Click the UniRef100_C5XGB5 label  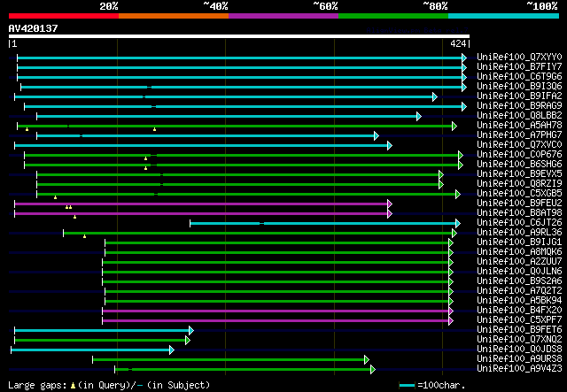[x=519, y=194]
